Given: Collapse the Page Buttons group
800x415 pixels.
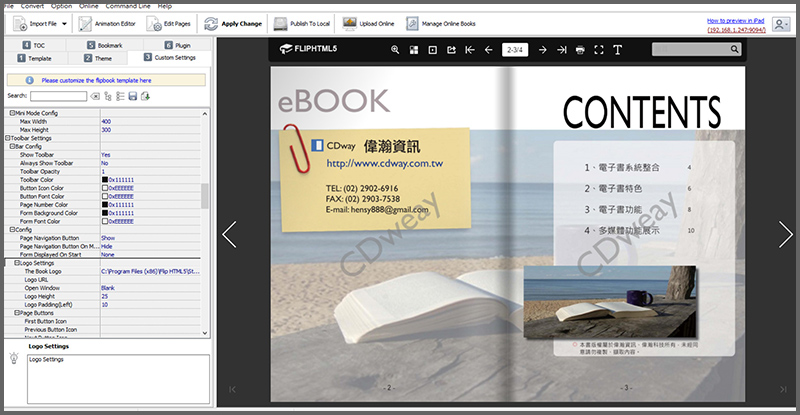Looking at the screenshot, I should (x=16, y=313).
